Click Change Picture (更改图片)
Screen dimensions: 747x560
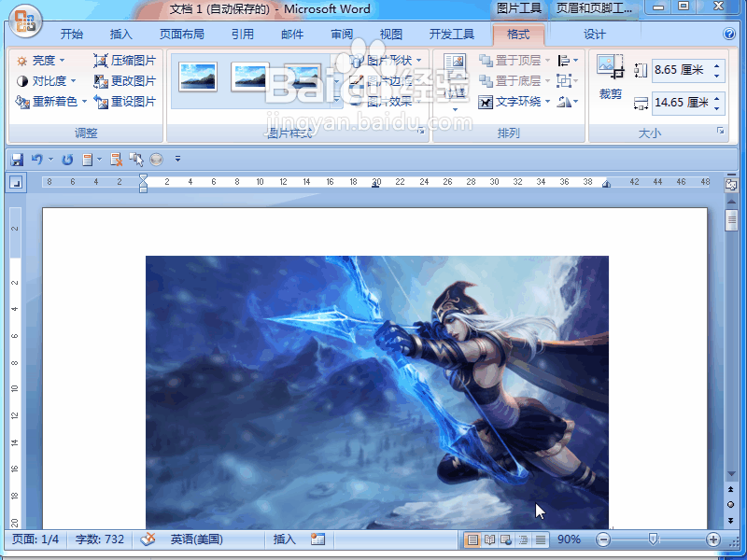pyautogui.click(x=124, y=81)
